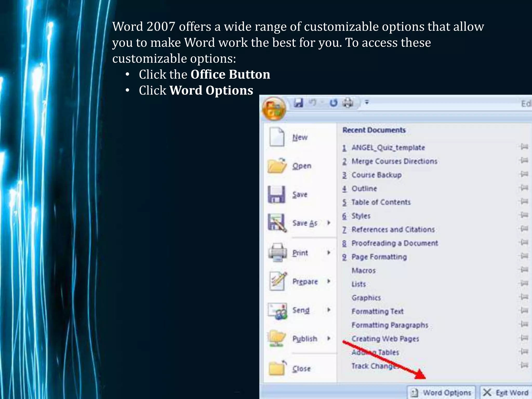
Task: Click the Word Options button
Action: point(441,392)
